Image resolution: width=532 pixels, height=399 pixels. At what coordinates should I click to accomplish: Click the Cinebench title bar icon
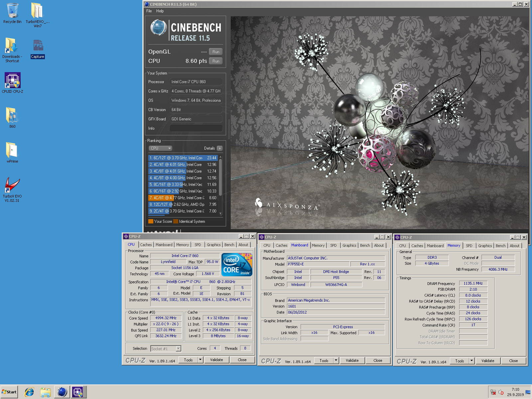pos(147,4)
